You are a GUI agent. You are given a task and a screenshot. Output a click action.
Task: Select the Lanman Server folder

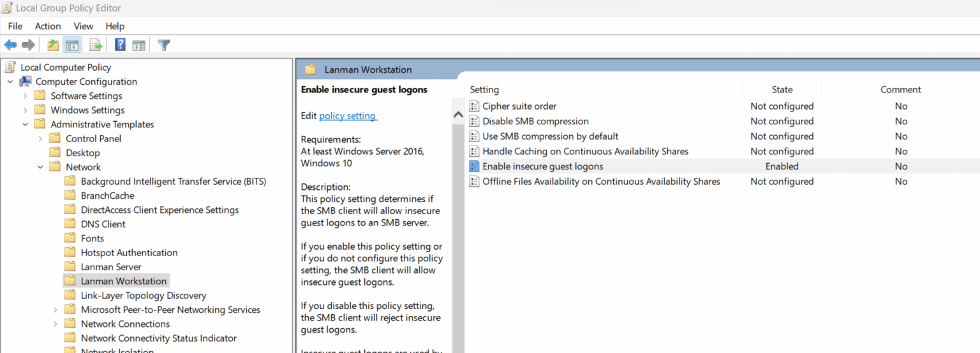[x=110, y=267]
